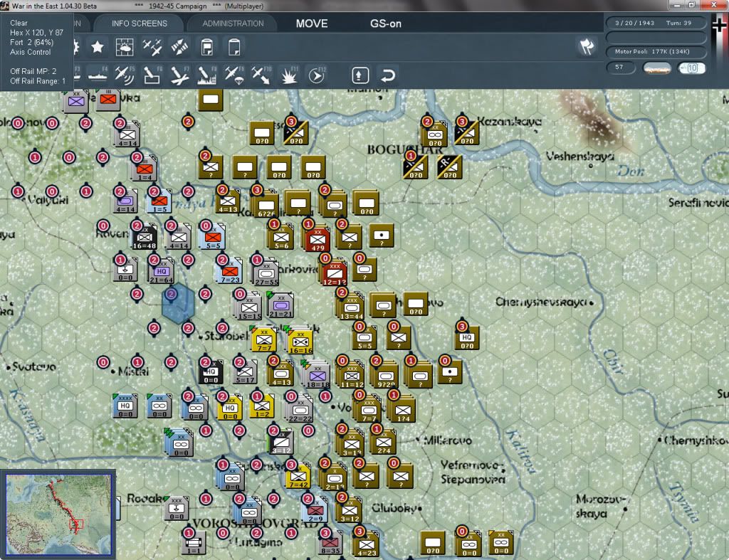Click the undo return-arrow button
729x560 pixels.
(388, 75)
